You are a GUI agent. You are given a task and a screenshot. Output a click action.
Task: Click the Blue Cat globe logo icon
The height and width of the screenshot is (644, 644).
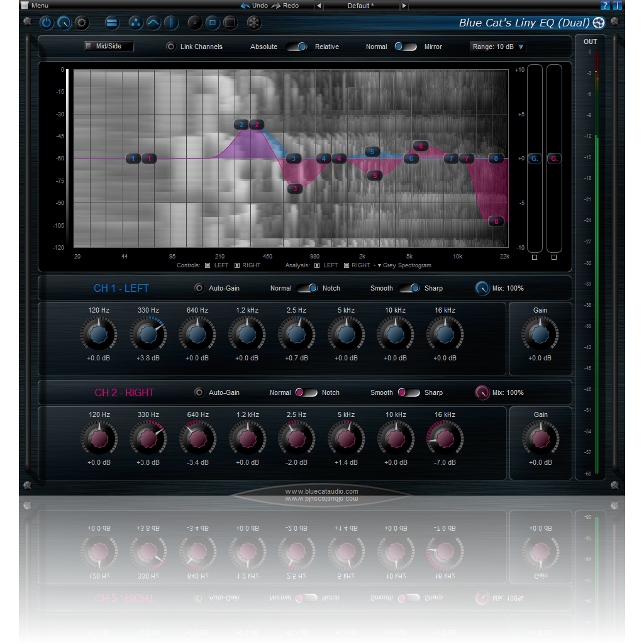[598, 22]
